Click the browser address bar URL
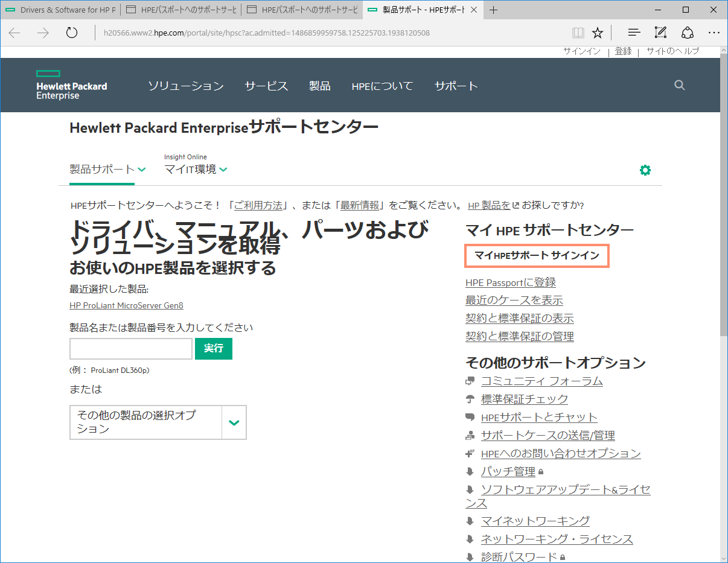 [267, 33]
